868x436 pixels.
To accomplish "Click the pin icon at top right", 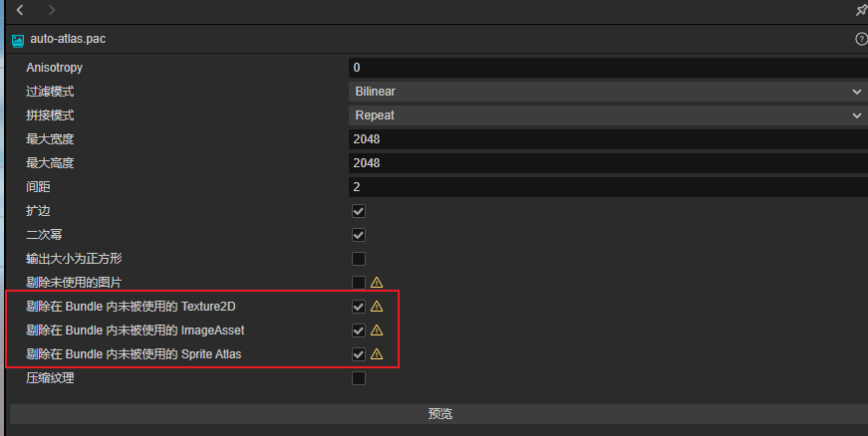I will (x=861, y=10).
